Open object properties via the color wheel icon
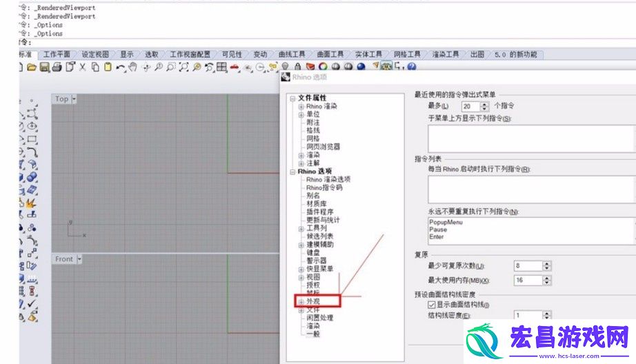 (x=323, y=66)
